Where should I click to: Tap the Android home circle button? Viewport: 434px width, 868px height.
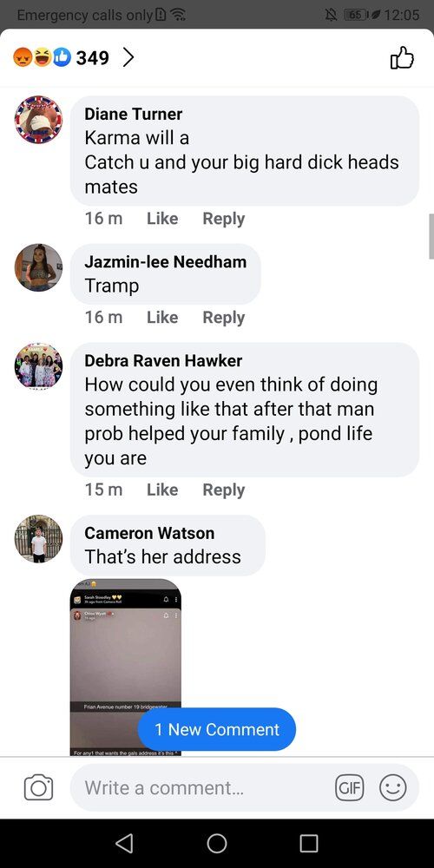(217, 843)
